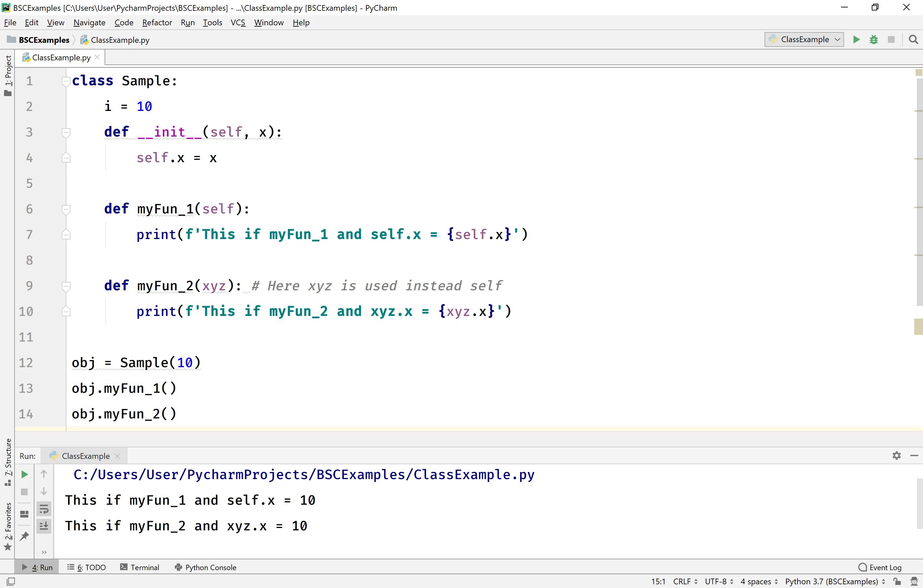Select Python 3.7 interpreter in status bar
This screenshot has width=923, height=588.
[834, 581]
